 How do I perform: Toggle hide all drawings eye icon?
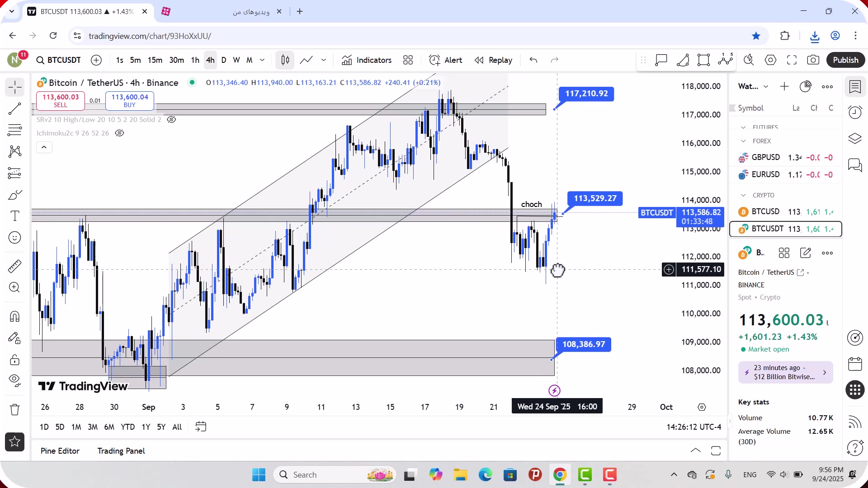point(14,381)
